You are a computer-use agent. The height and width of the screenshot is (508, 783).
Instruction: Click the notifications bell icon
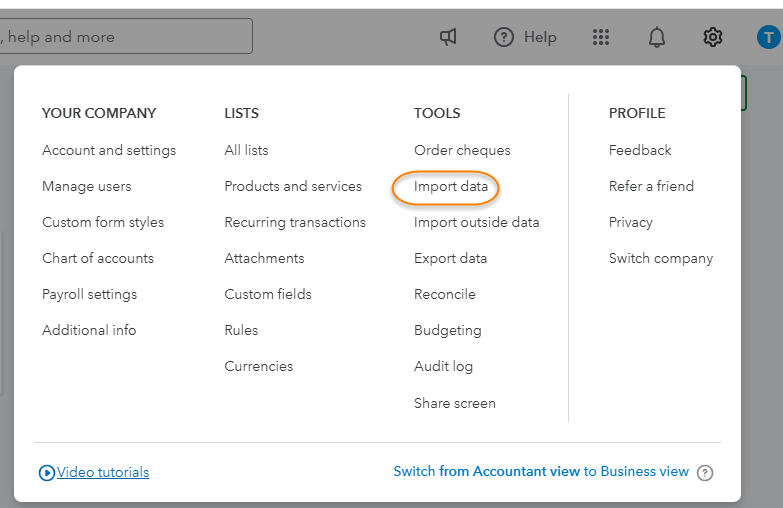(657, 37)
